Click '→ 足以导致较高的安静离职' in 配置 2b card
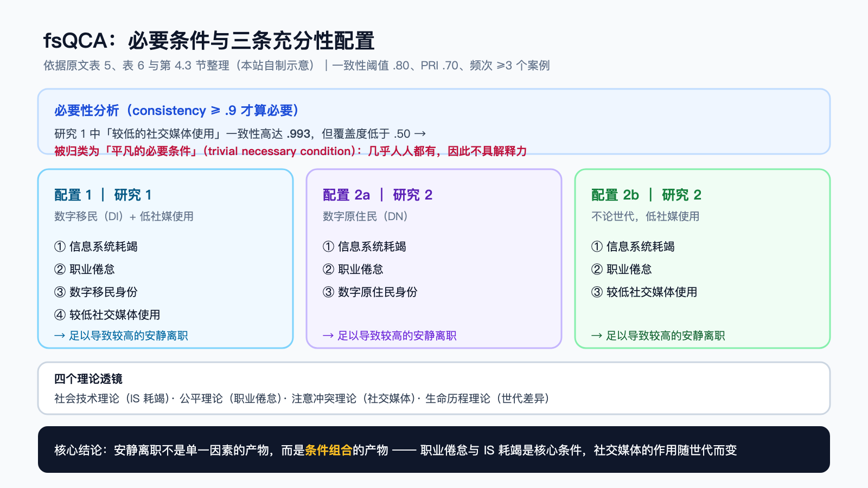 click(x=658, y=336)
